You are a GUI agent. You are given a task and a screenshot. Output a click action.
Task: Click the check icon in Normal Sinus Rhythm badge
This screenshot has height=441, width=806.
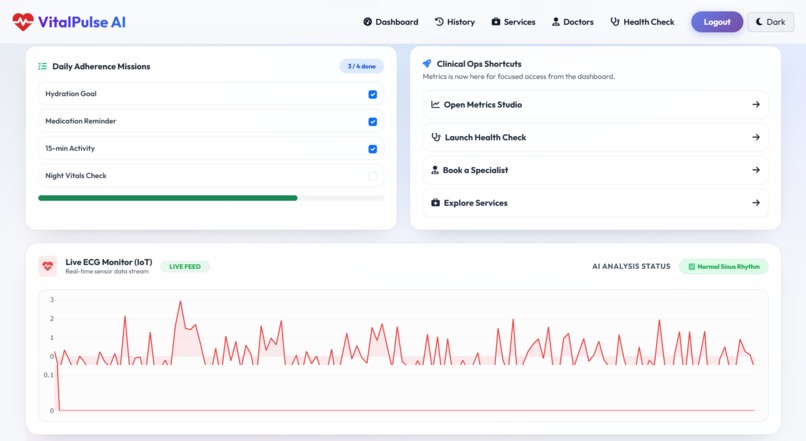(x=691, y=266)
